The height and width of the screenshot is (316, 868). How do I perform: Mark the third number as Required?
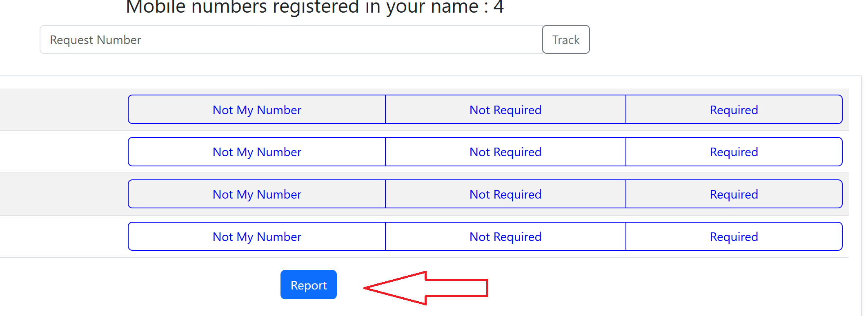[734, 194]
